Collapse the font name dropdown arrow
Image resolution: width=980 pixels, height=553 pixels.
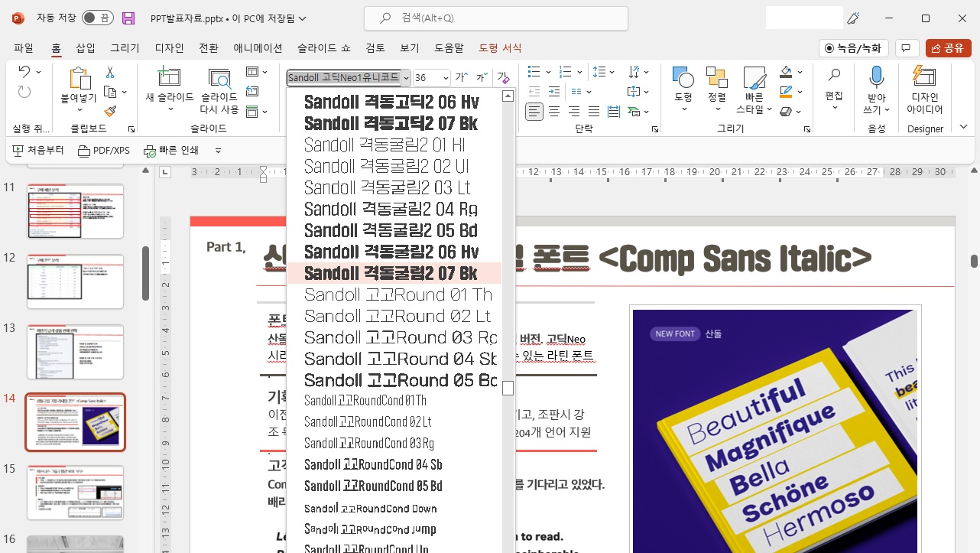(406, 77)
